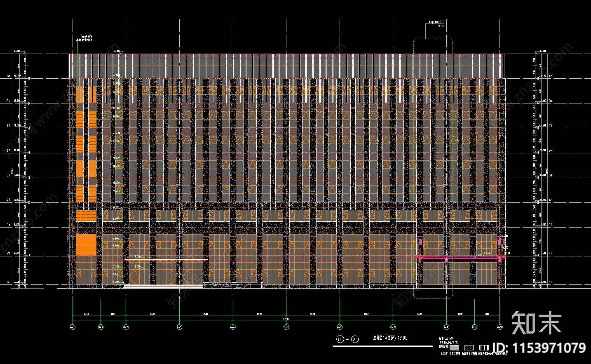Viewport: 591px width, 364px height.
Task: Click the right 6F floor label
Action: pos(551,150)
